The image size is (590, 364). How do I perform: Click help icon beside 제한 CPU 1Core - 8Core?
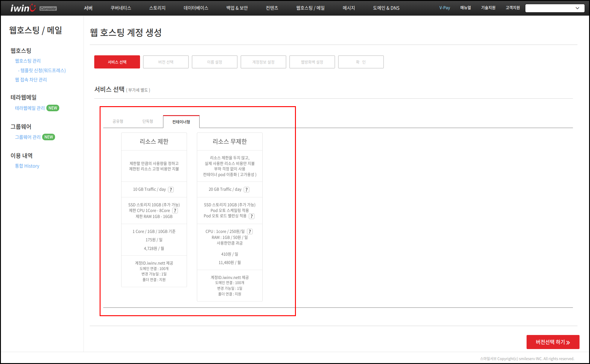coord(175,211)
